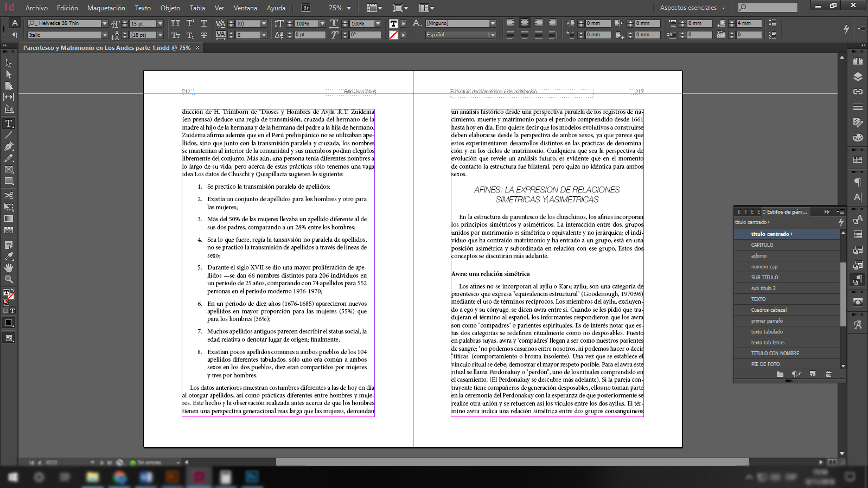Select the Selection tool arrow
Screen dimensions: 868x488
pos(9,63)
